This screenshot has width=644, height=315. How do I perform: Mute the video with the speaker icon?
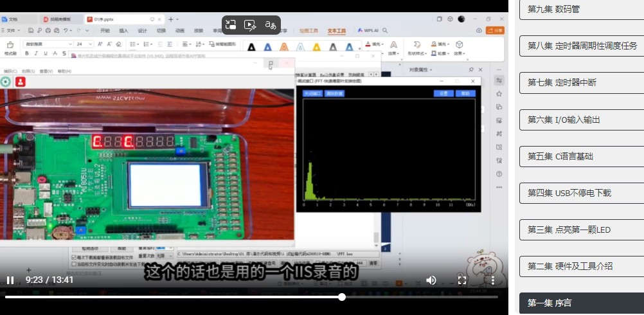tap(431, 280)
